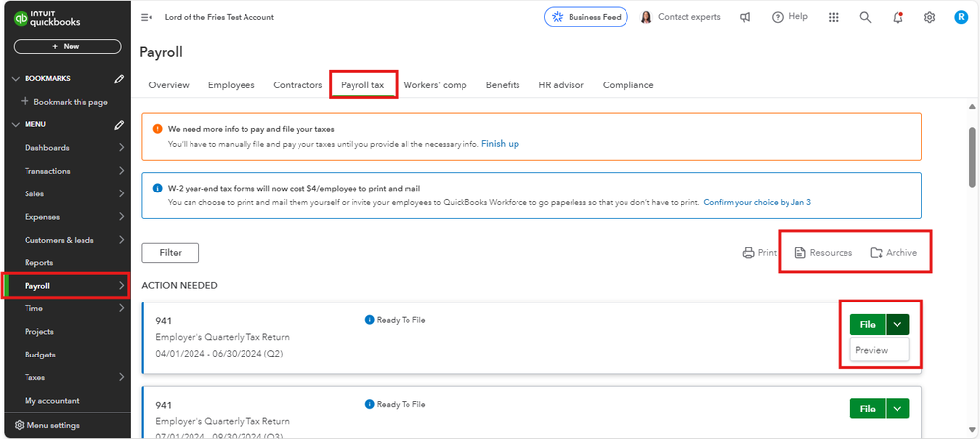Screen dimensions: 980x439
Task: Expand Taxes submenu
Action: pyautogui.click(x=121, y=377)
